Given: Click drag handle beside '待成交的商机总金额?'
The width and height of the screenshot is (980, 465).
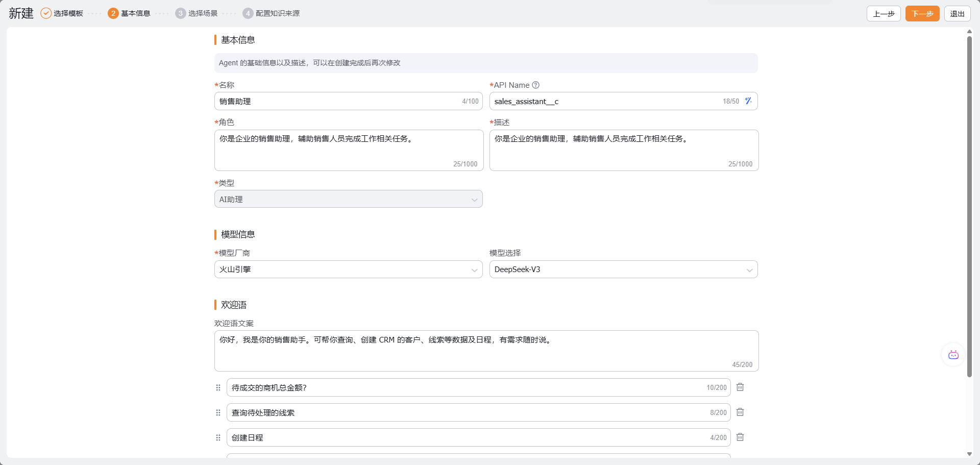Looking at the screenshot, I should point(218,388).
